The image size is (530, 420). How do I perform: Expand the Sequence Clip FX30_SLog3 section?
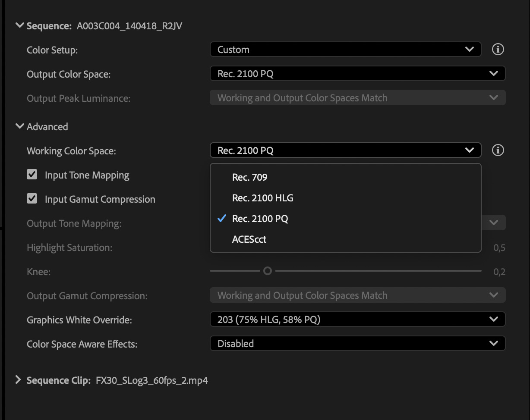pyautogui.click(x=19, y=380)
